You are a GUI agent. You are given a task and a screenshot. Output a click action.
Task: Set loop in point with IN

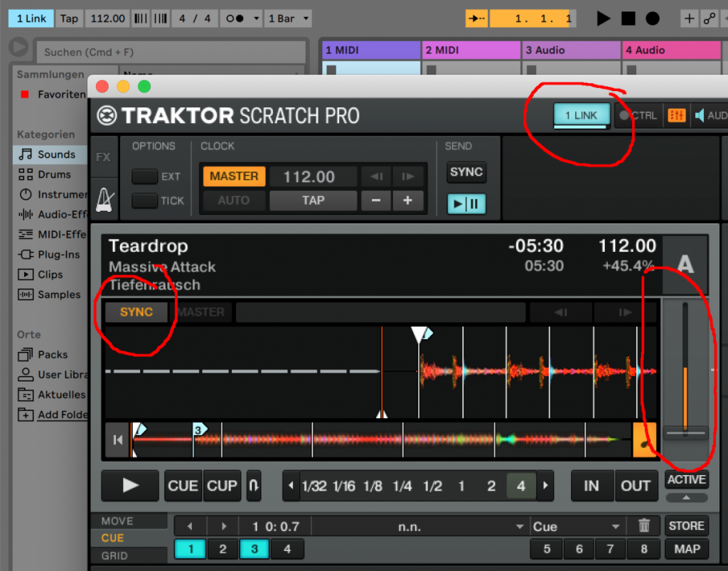[591, 486]
